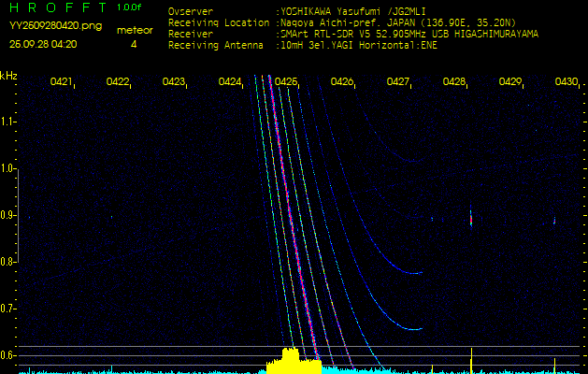Viewport: 588px width, 374px height.
Task: Click the 0430 time marker
Action: (566, 82)
